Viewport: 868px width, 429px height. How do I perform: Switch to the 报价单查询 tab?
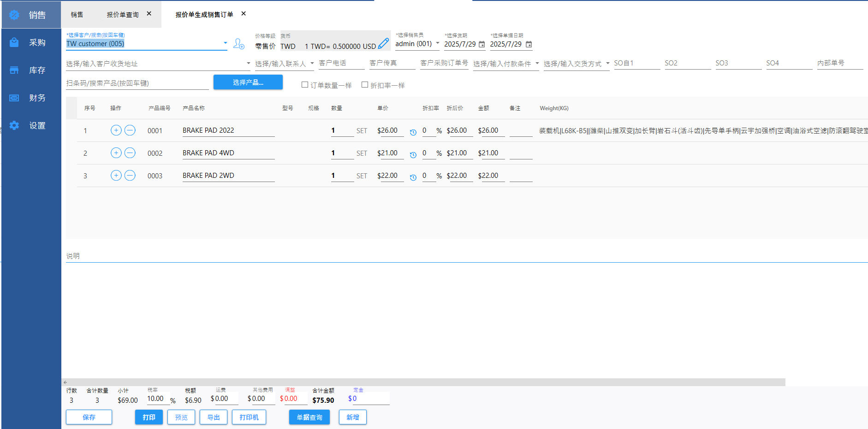123,15
